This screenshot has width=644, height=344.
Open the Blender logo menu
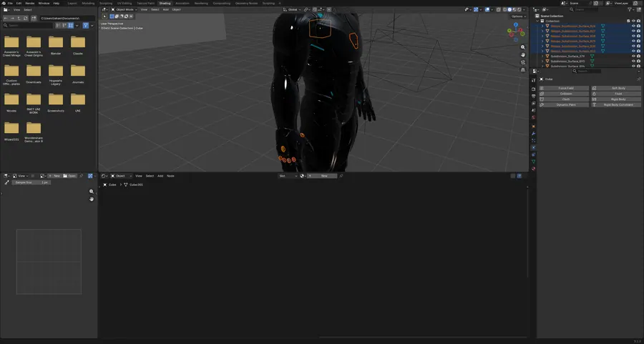(4, 4)
